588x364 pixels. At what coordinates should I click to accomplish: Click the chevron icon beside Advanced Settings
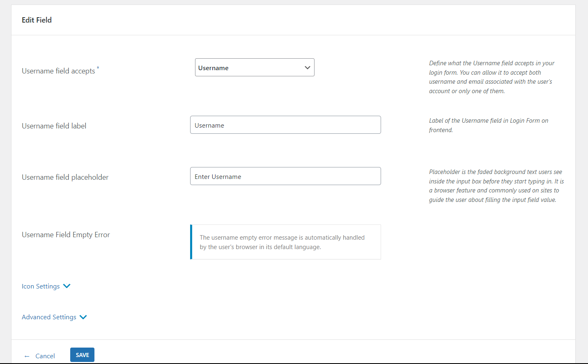coord(83,317)
